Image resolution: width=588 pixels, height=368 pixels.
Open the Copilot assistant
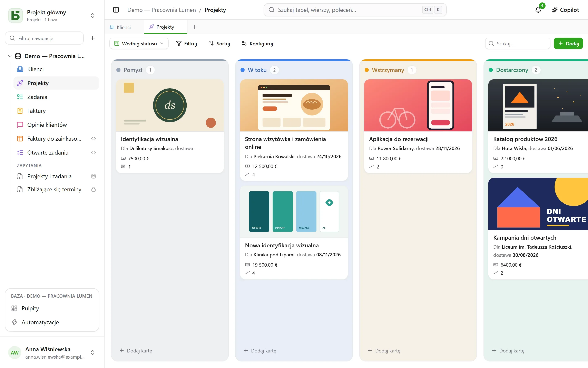tap(565, 10)
